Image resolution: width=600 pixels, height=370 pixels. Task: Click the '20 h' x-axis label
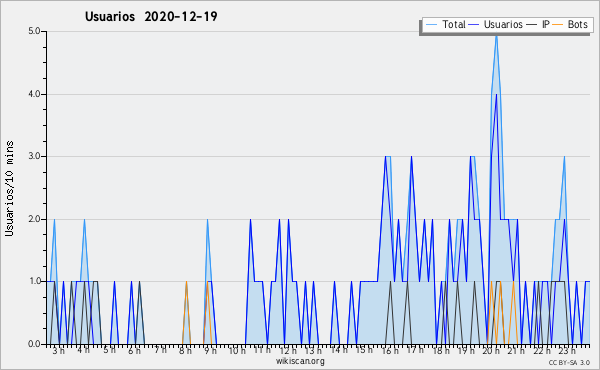(x=491, y=350)
